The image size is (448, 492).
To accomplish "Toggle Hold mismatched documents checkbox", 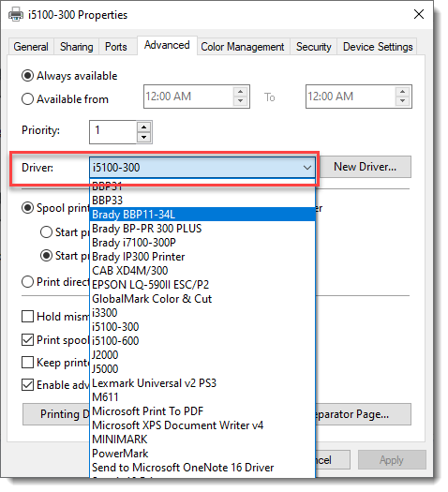I will point(27,317).
